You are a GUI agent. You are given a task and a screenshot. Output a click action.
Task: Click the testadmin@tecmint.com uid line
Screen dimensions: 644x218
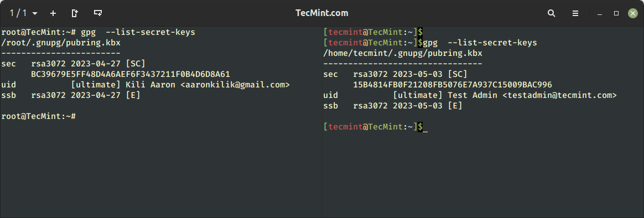(x=470, y=96)
